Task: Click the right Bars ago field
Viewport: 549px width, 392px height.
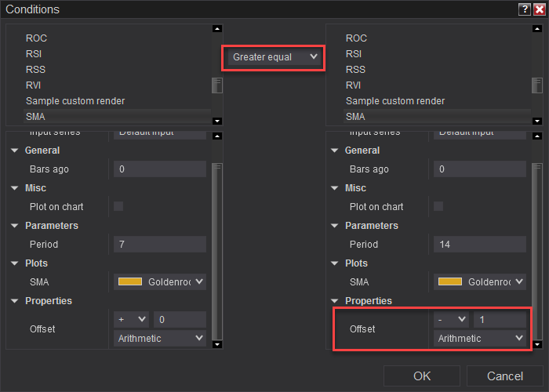Action: click(480, 169)
